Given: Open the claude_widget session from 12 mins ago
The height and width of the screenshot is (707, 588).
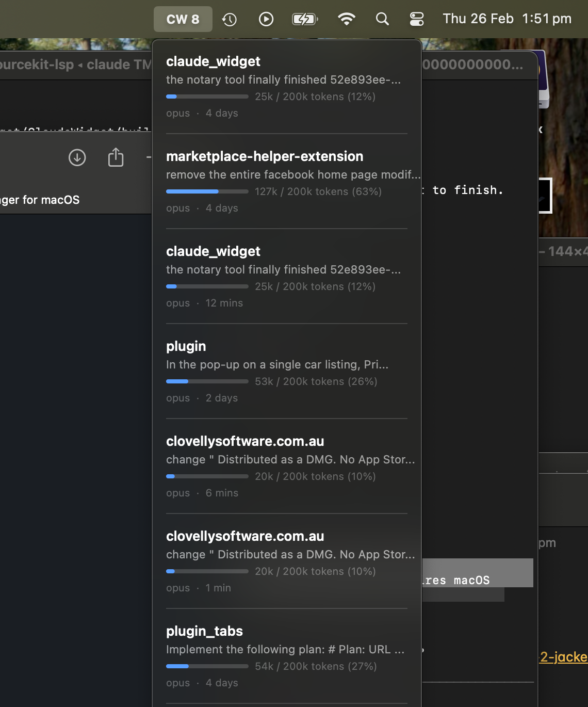Looking at the screenshot, I should 213,251.
